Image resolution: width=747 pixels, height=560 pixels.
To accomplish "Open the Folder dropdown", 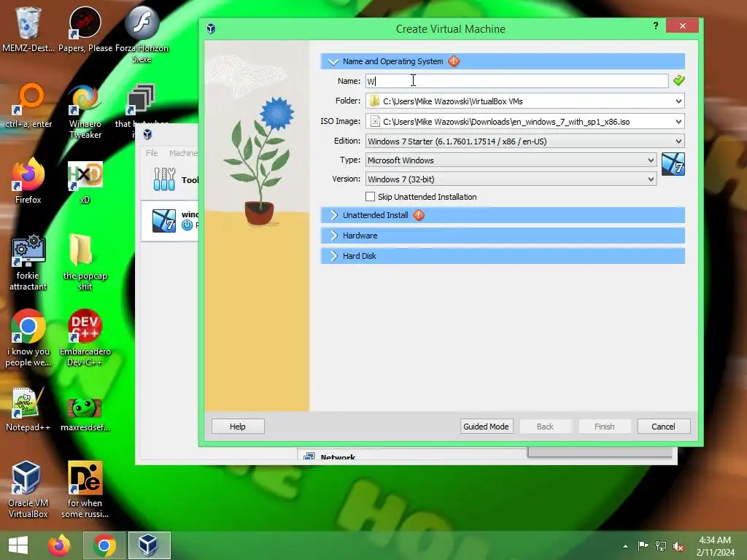I will (678, 101).
